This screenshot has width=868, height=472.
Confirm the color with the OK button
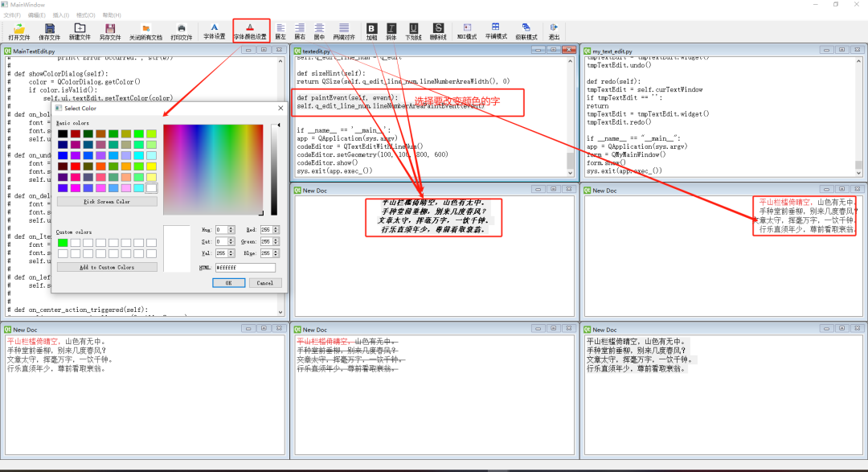coord(228,282)
